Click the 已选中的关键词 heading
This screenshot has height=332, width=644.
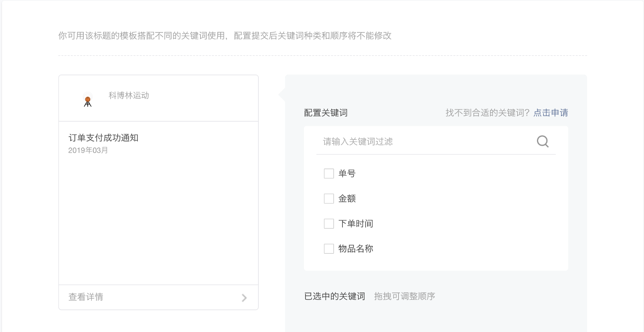[x=334, y=296]
